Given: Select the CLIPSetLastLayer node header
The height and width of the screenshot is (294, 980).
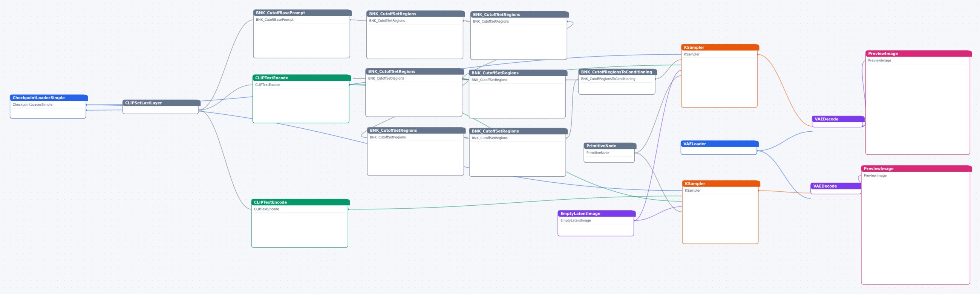Looking at the screenshot, I should [x=161, y=103].
